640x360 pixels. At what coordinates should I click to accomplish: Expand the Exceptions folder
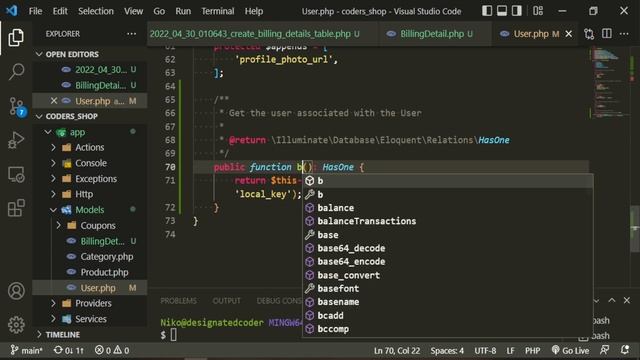point(53,178)
